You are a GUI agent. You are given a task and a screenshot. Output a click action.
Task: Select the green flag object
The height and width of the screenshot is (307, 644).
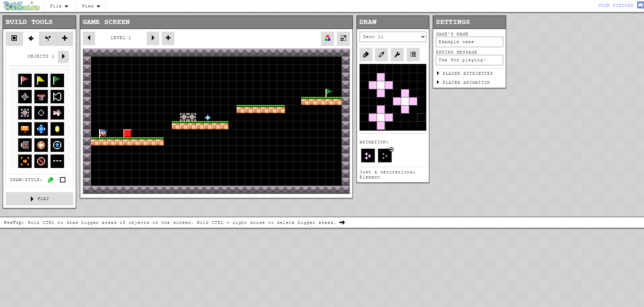point(57,80)
